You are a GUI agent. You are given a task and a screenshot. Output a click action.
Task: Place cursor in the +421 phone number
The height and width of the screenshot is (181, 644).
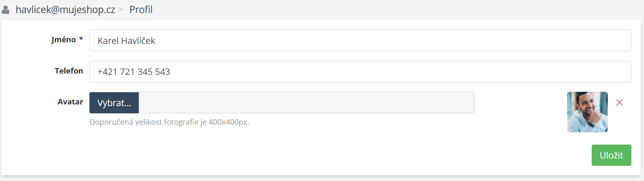(x=134, y=72)
